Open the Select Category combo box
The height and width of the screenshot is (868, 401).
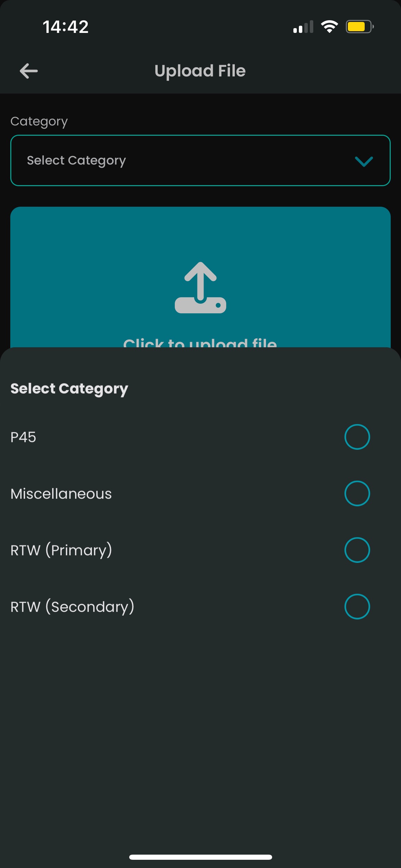(x=200, y=160)
